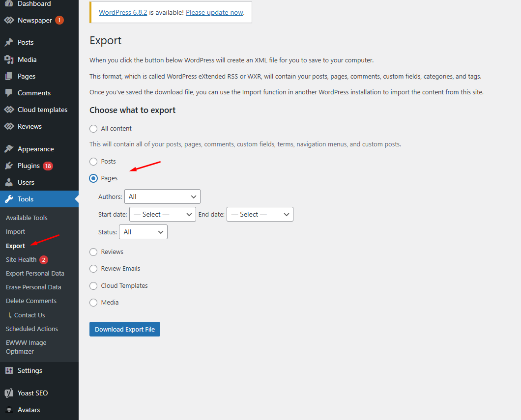Viewport: 521px width, 420px height.
Task: Open the Settings menu label
Action: (30, 370)
